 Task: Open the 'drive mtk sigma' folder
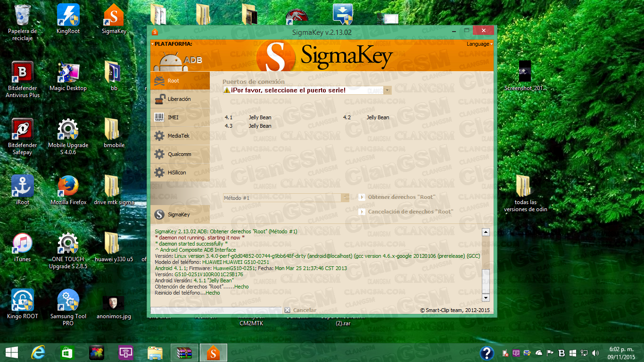point(114,190)
